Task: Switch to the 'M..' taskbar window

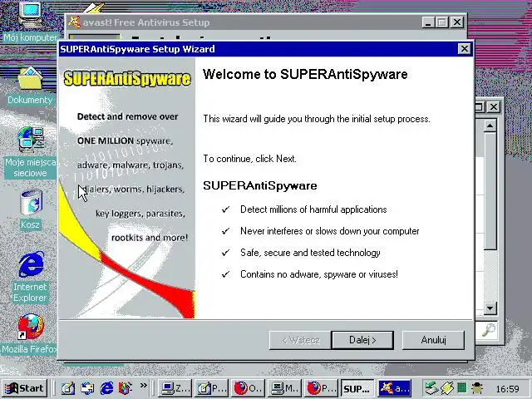Action: pos(285,388)
